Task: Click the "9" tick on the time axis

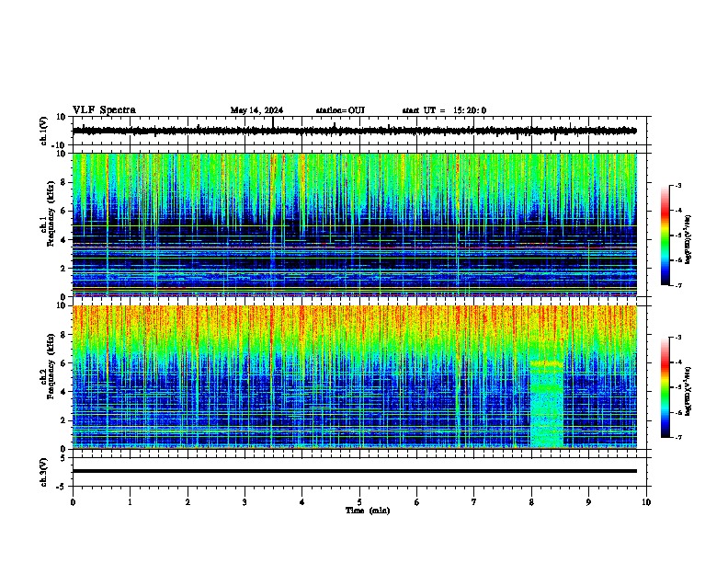Action: coord(588,502)
